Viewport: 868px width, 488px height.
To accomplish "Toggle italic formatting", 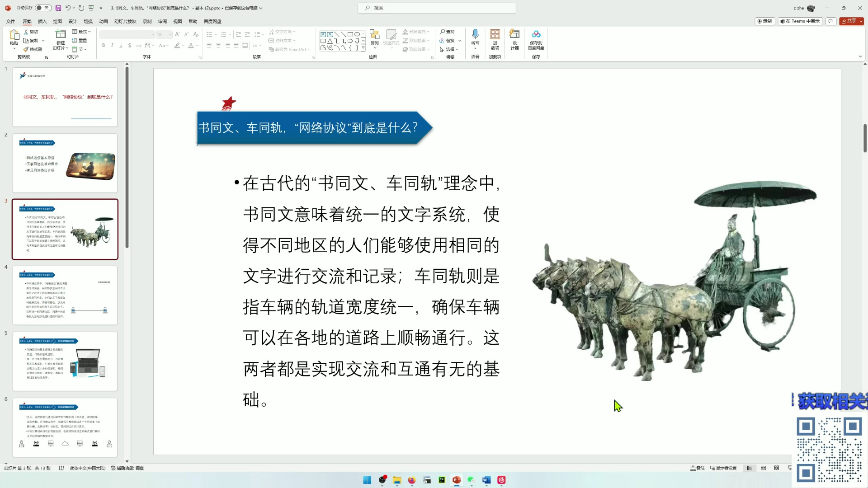I will tap(112, 45).
